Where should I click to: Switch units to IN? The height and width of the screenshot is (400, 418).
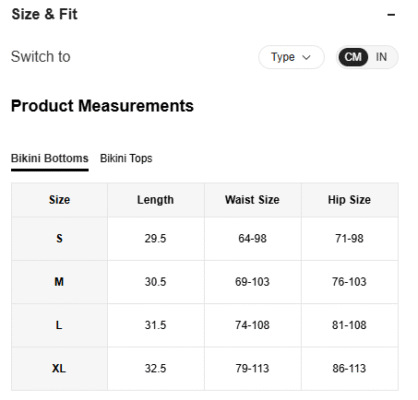tap(381, 57)
